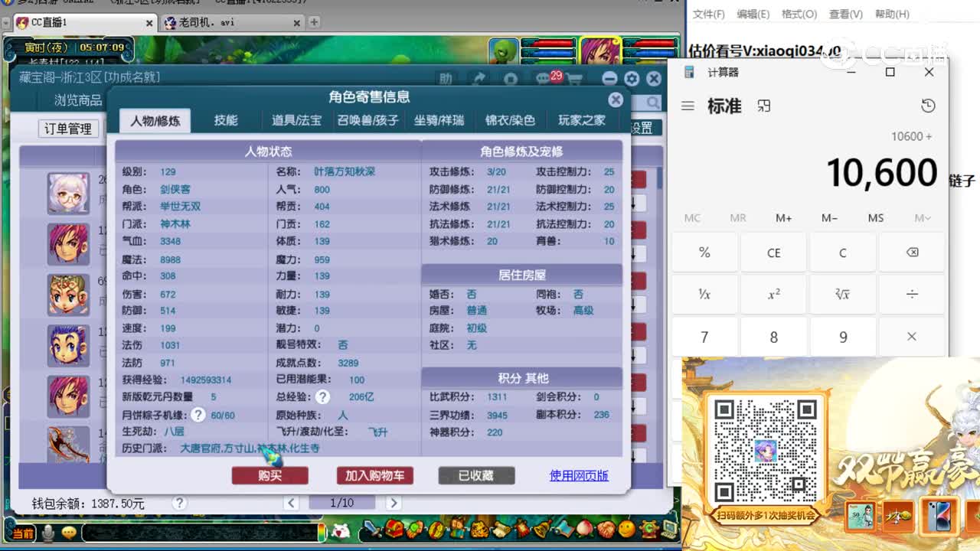Click the Calculator backspace key
The height and width of the screenshot is (551, 980).
912,253
